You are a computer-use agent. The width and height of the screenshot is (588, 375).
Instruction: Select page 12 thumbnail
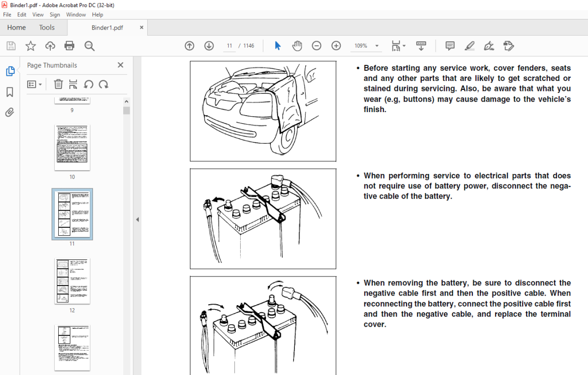(x=72, y=281)
